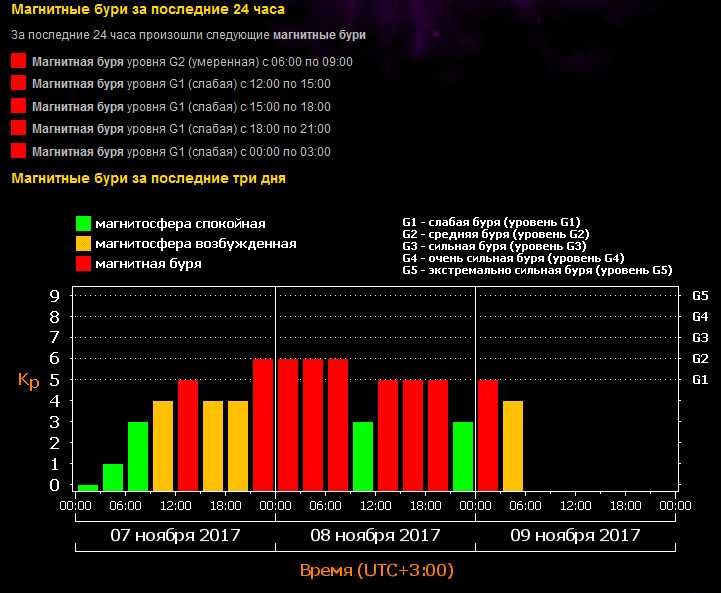Click the red Kp 5 bar on 09 ноября
The height and width of the screenshot is (593, 721).
click(x=488, y=435)
